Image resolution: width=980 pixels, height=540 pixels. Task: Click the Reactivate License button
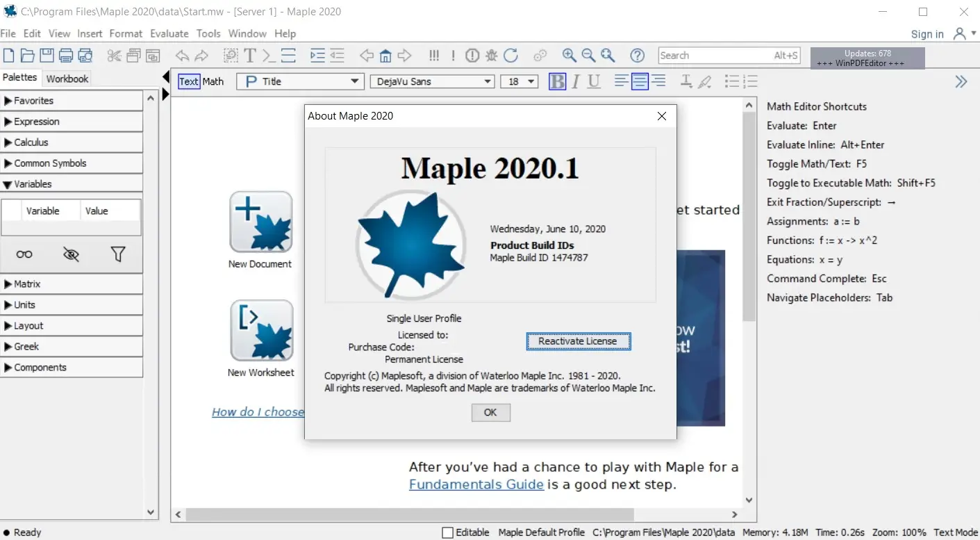pyautogui.click(x=578, y=341)
